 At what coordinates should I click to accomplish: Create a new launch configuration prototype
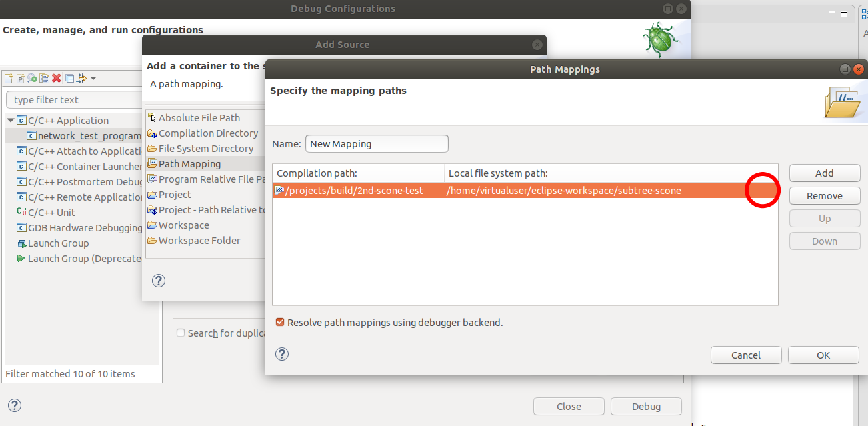[x=21, y=78]
